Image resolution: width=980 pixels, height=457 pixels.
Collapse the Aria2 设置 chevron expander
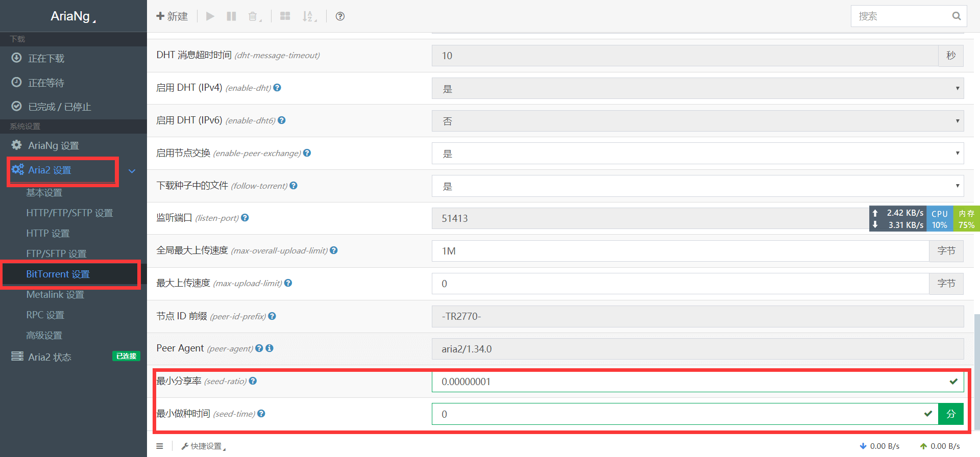[x=132, y=171]
